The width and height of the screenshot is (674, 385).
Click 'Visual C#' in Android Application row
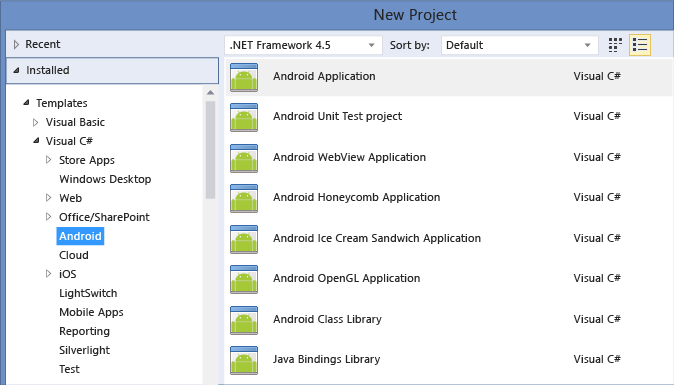(x=597, y=76)
